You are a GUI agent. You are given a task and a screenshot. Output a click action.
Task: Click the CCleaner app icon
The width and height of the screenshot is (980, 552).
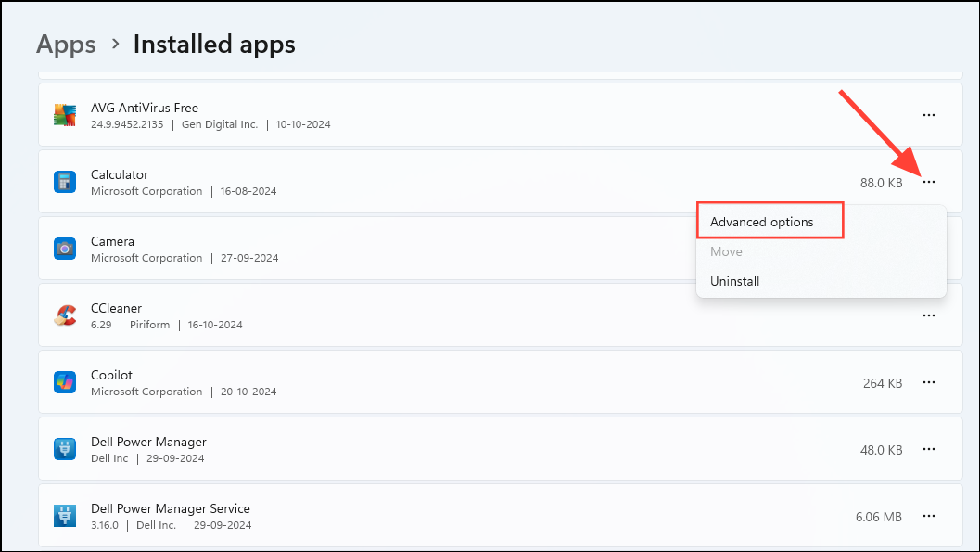tap(64, 315)
